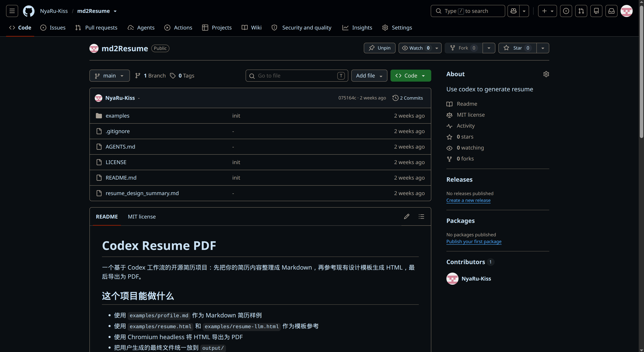Open the AGENTS.md file
644x352 pixels.
pyautogui.click(x=120, y=147)
